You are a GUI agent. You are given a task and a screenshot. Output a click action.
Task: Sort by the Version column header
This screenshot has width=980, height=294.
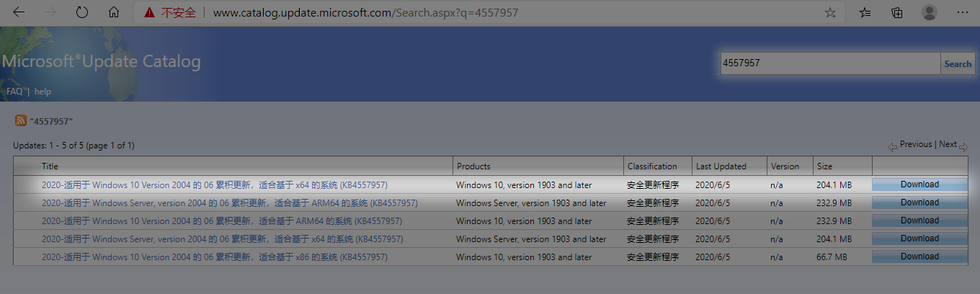[x=785, y=166]
